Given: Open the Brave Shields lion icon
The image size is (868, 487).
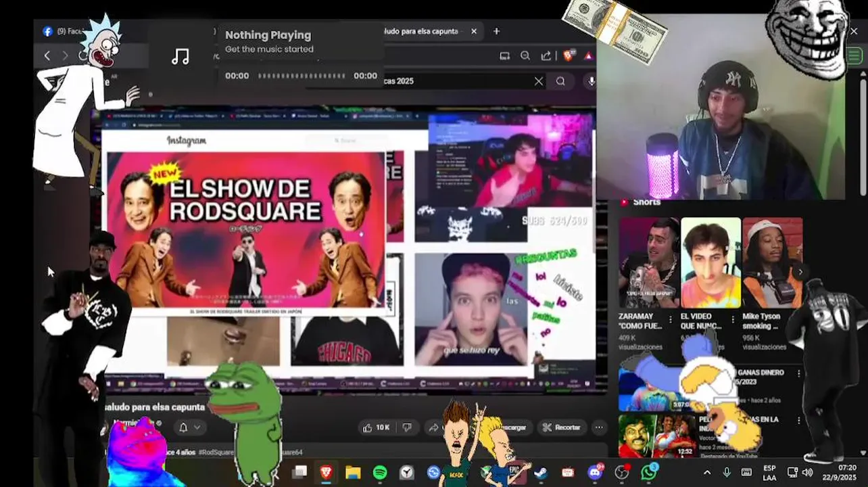Looking at the screenshot, I should 568,56.
